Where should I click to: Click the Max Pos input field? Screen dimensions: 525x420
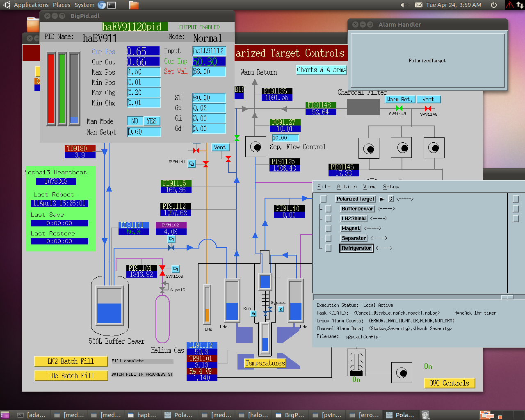144,72
